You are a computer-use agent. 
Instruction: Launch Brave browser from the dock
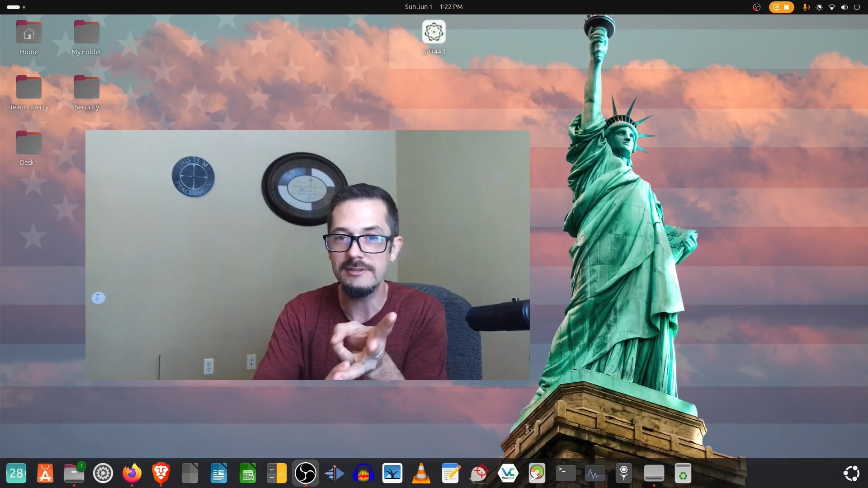click(x=160, y=474)
